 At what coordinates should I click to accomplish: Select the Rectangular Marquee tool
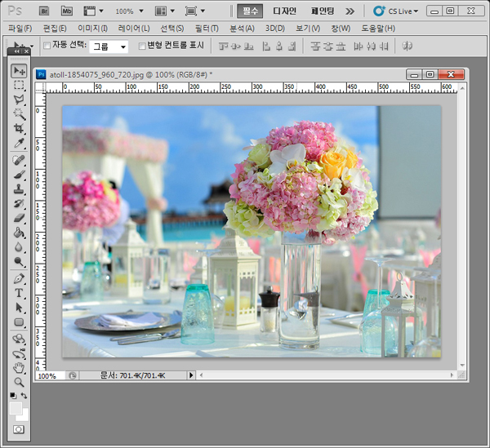(19, 85)
